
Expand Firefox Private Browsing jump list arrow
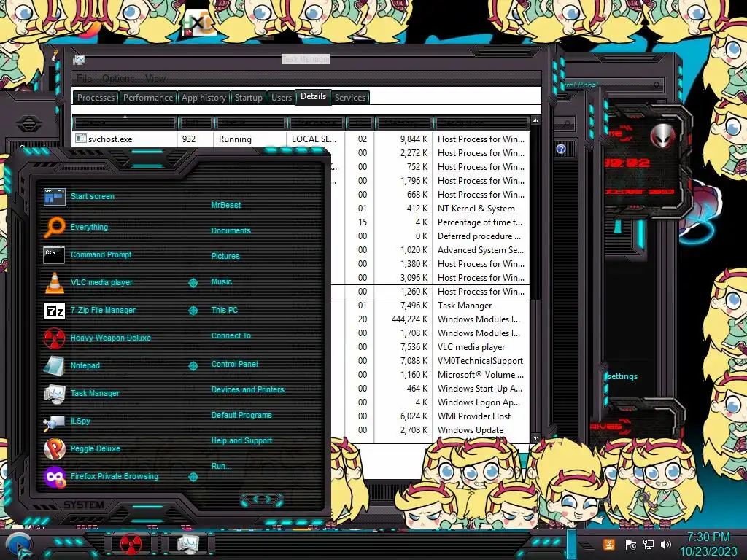(193, 477)
